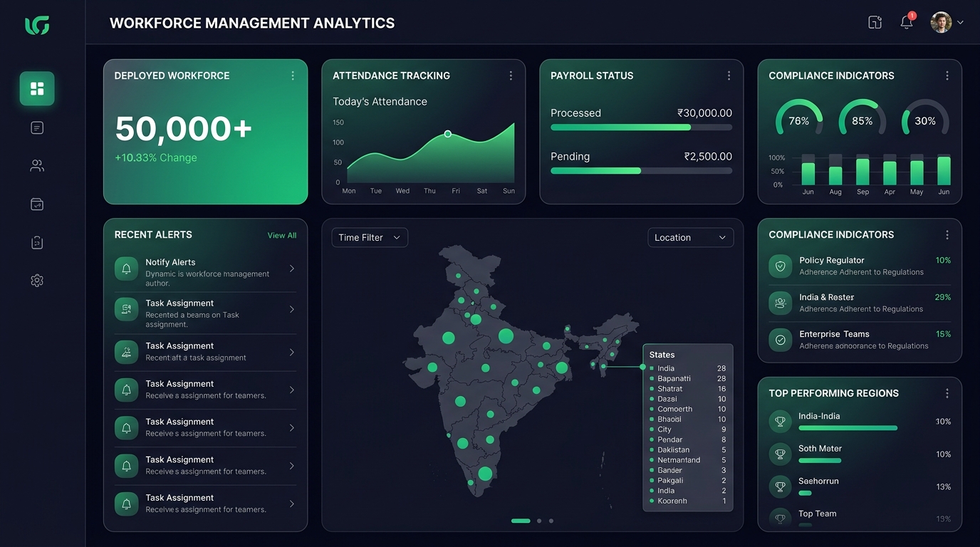Open Deployed Workforce card options menu
The width and height of the screenshot is (980, 547).
pyautogui.click(x=293, y=75)
